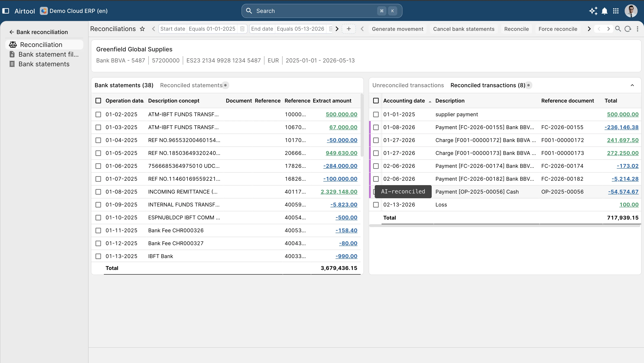This screenshot has height=363, width=644.
Task: Open the 949,630.00 extract amount link
Action: pyautogui.click(x=342, y=153)
